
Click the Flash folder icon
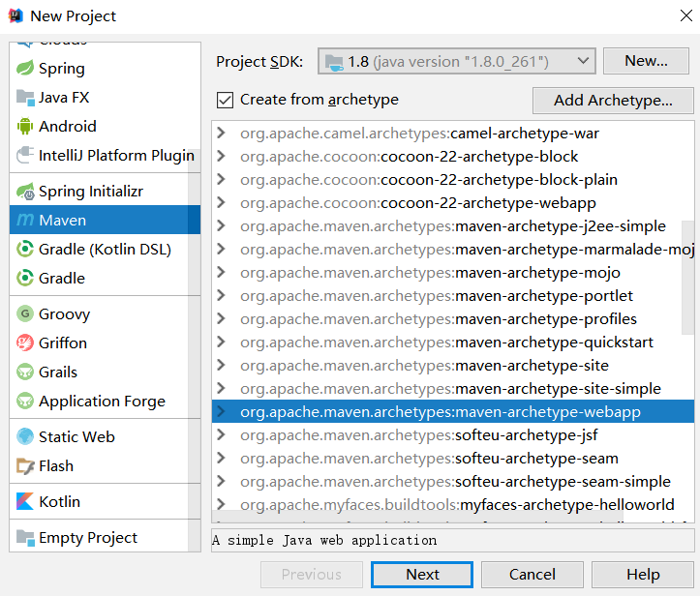25,465
